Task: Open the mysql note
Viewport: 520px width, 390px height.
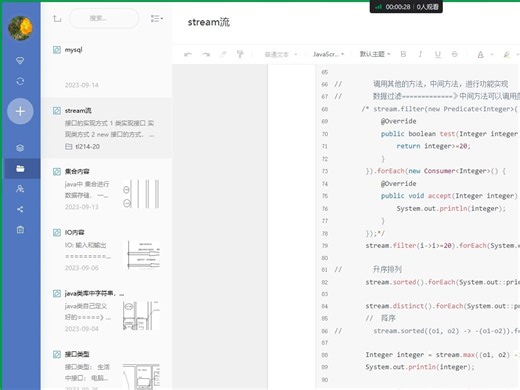Action: tap(107, 68)
